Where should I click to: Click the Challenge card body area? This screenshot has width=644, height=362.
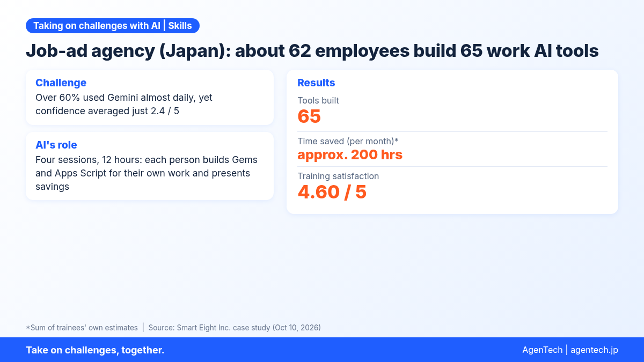click(150, 97)
